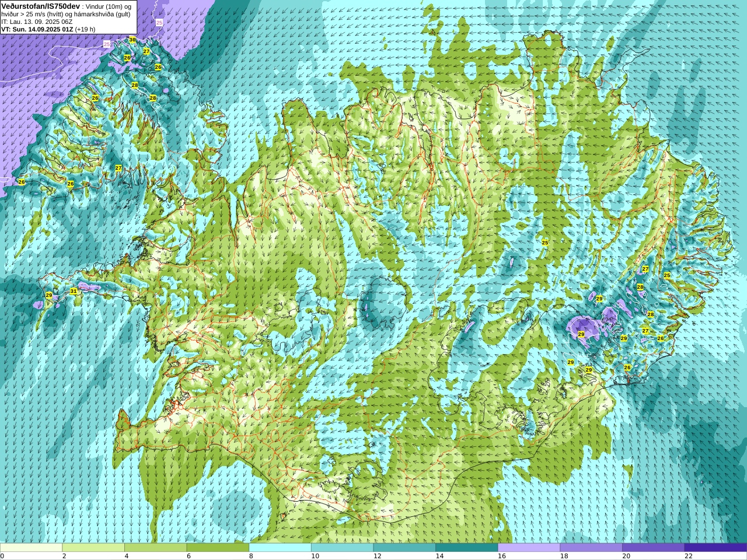Click the legend tick label '10'

click(x=315, y=556)
